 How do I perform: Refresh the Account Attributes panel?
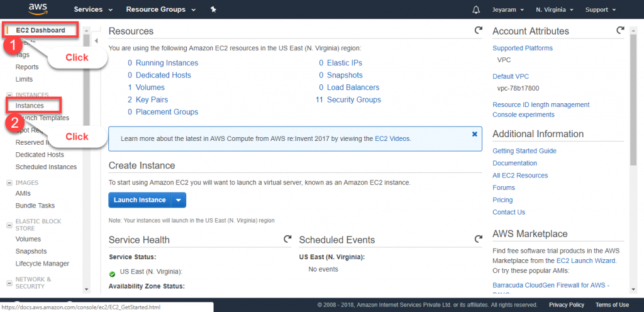[x=620, y=30]
